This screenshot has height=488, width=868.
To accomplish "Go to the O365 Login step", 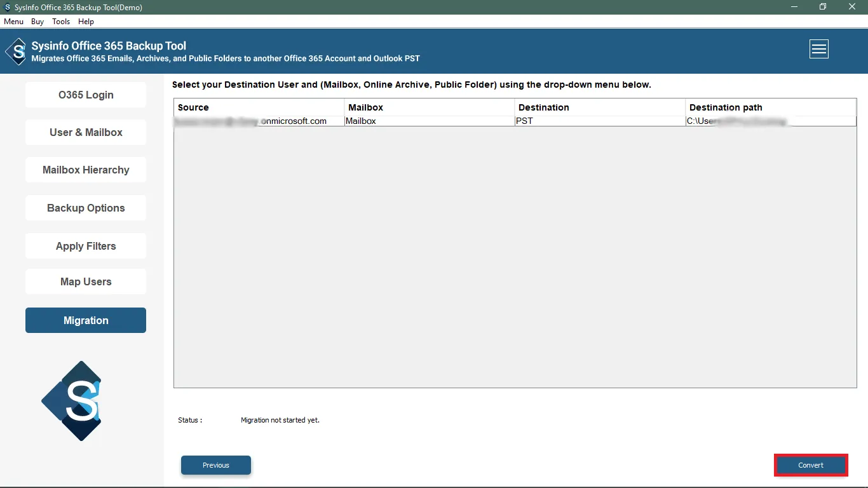I will coord(86,95).
